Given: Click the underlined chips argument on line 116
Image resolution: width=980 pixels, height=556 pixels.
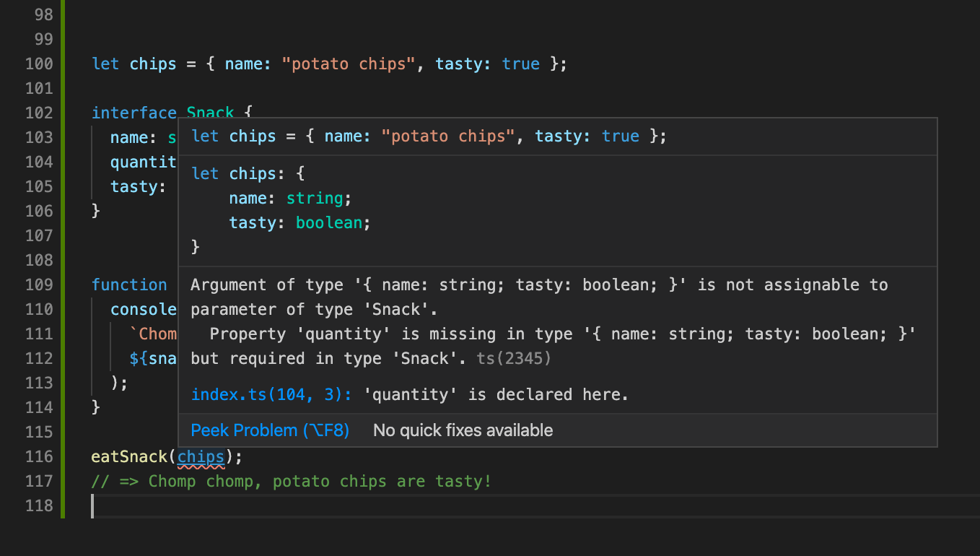Looking at the screenshot, I should pos(201,456).
